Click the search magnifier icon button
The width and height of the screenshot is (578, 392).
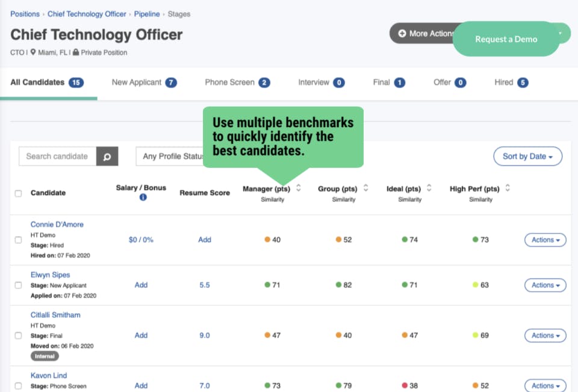tap(107, 157)
